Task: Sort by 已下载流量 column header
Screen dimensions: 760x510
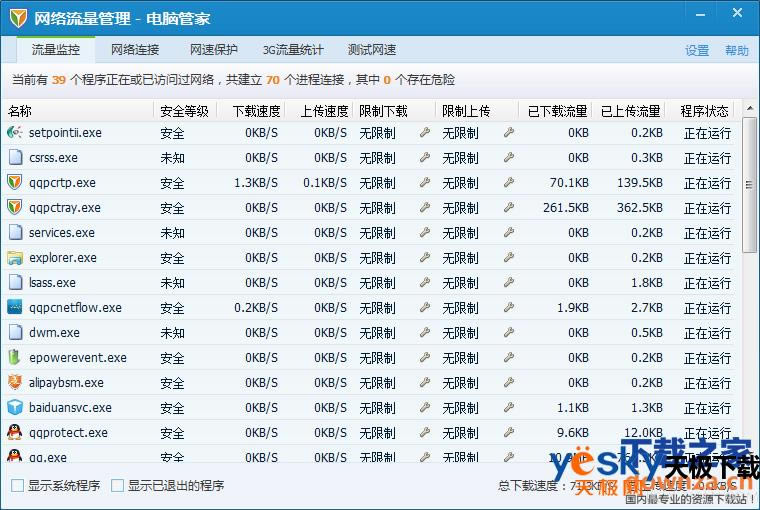Action: [558, 111]
